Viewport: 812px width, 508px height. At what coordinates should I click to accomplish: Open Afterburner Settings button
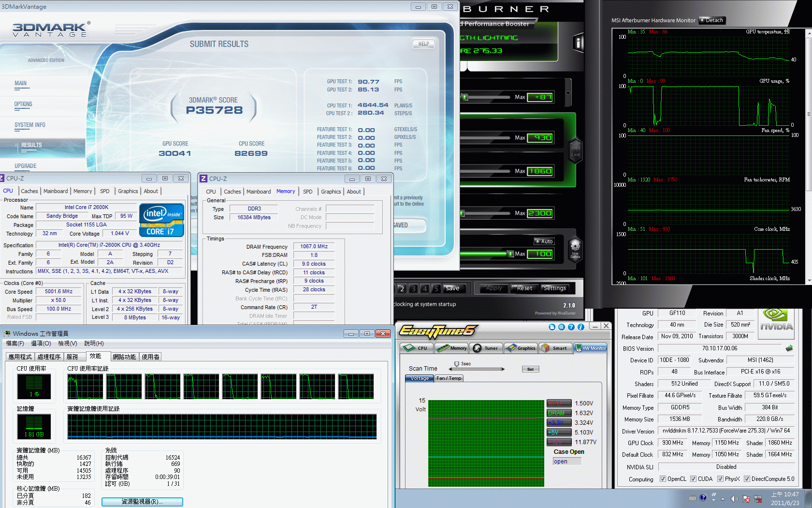[555, 288]
